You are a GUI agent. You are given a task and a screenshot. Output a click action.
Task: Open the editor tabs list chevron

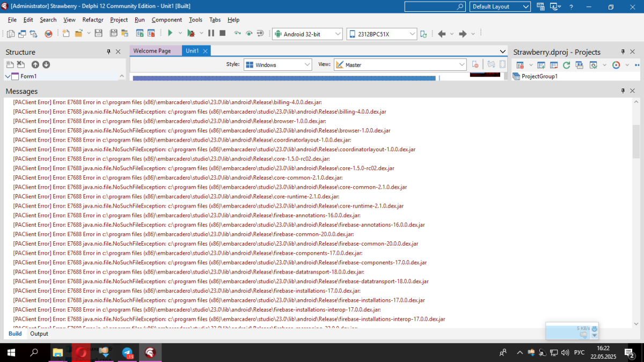coord(503,51)
